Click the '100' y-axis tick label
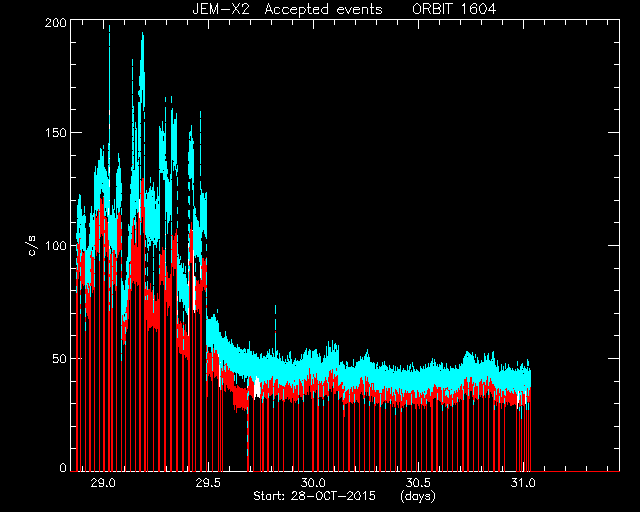 coord(56,246)
